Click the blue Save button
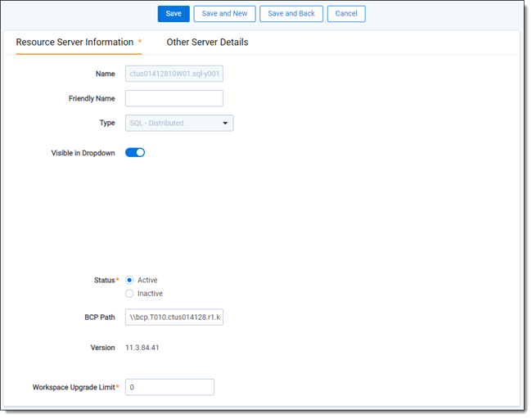532x418 pixels. click(174, 14)
